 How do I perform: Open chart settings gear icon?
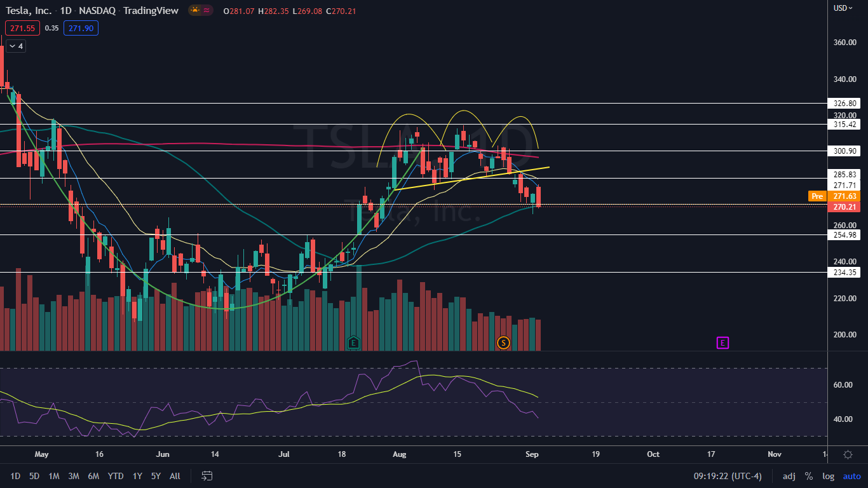[848, 454]
